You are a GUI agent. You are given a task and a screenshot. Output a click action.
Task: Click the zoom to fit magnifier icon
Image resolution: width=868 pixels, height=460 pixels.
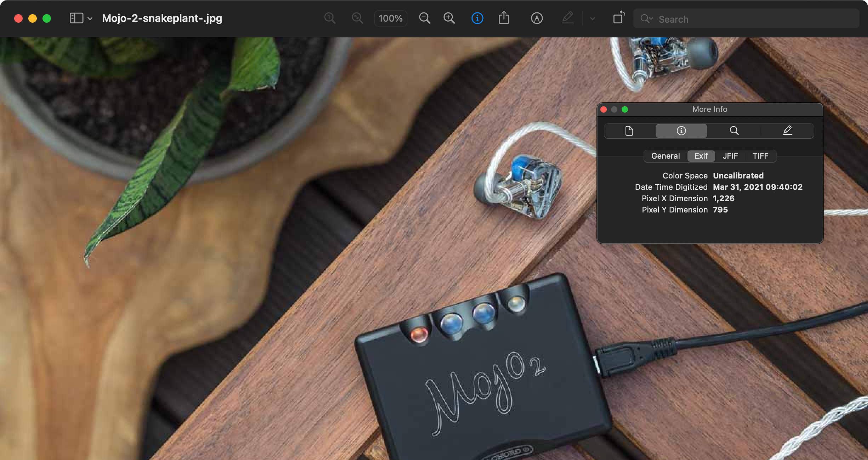[x=357, y=18]
